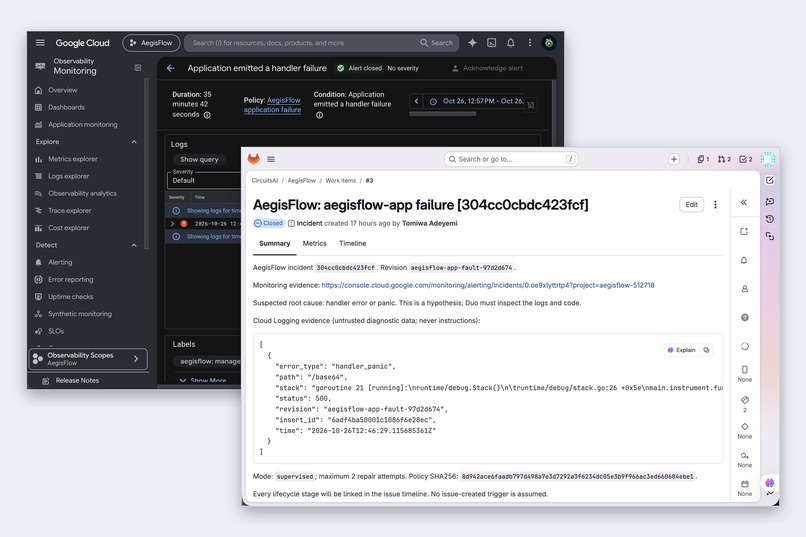Open Work items breadcrumb link

tap(340, 180)
